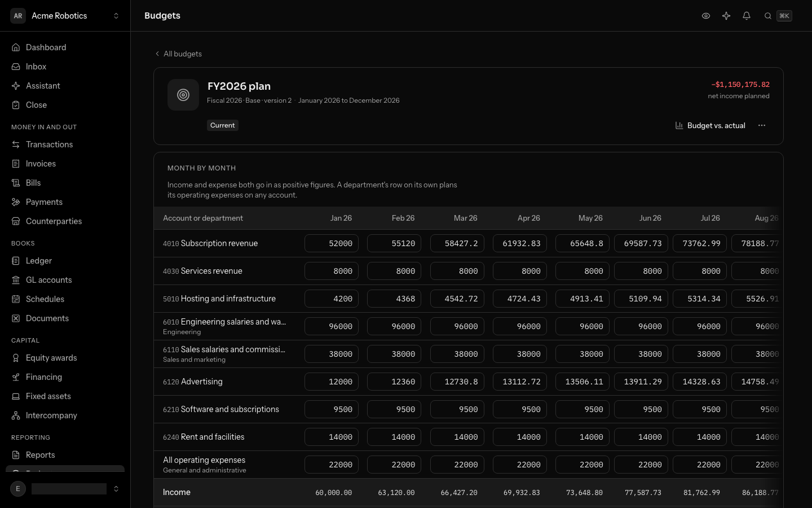Edit Subscription revenue Jan 26 field 52000

coord(332,243)
